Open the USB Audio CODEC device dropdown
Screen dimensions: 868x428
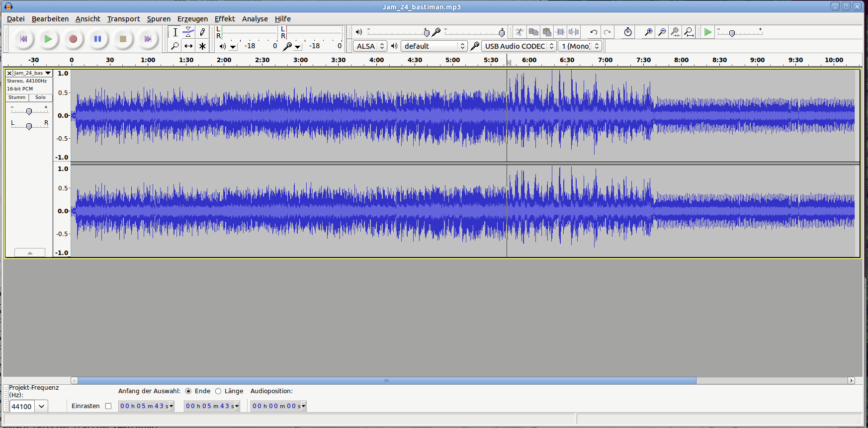(x=519, y=46)
